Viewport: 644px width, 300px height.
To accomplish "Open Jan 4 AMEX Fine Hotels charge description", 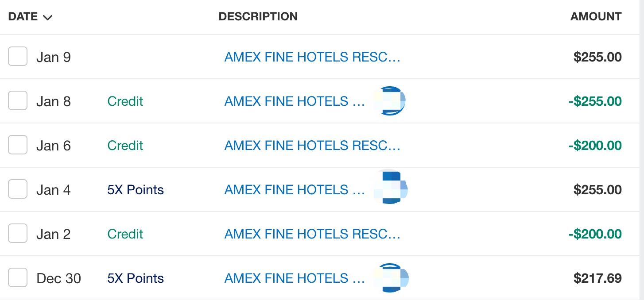I will pos(295,190).
